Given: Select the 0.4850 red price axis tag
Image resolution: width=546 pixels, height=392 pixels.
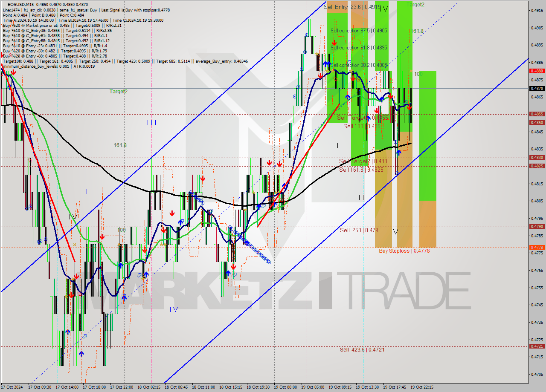Looking at the screenshot, I should coord(537,123).
